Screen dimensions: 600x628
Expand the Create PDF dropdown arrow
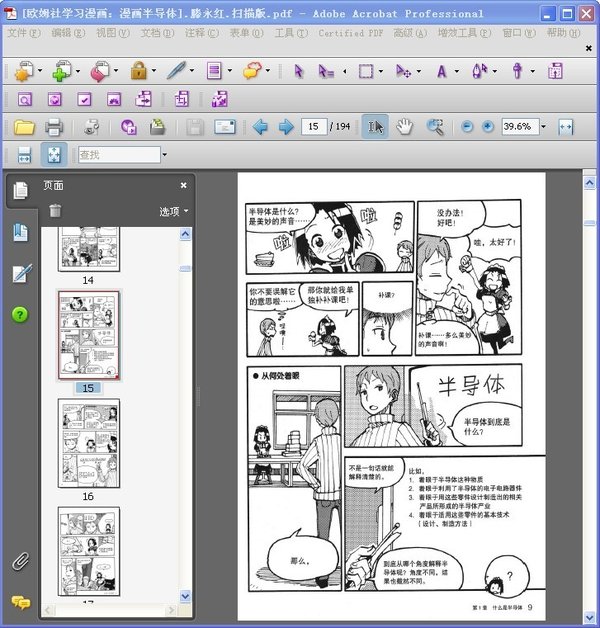[x=40, y=71]
